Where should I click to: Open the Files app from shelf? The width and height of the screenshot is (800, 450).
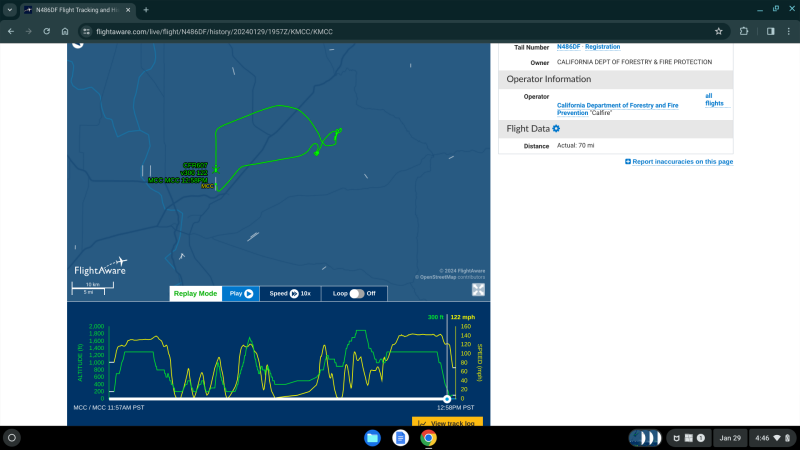pos(372,438)
